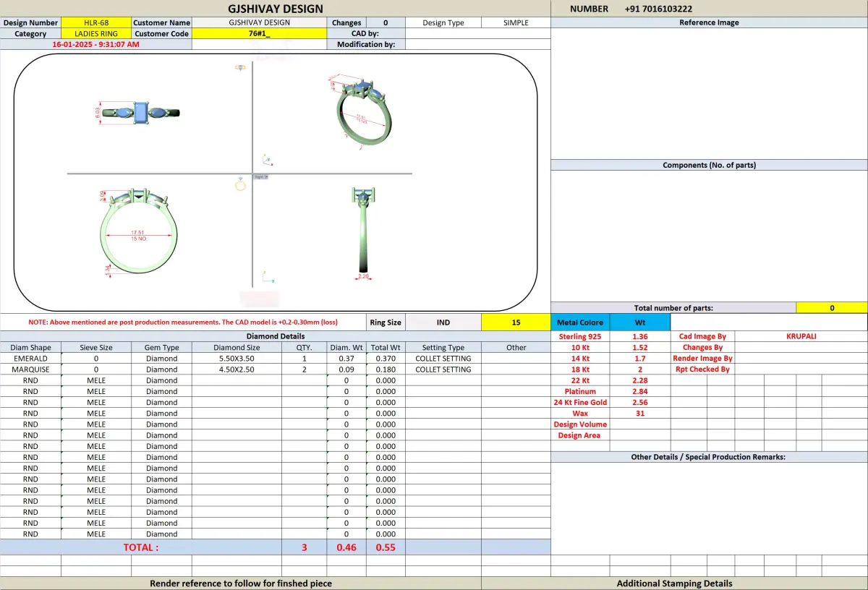
Task: Click the empty CAD by value cell
Action: point(478,33)
